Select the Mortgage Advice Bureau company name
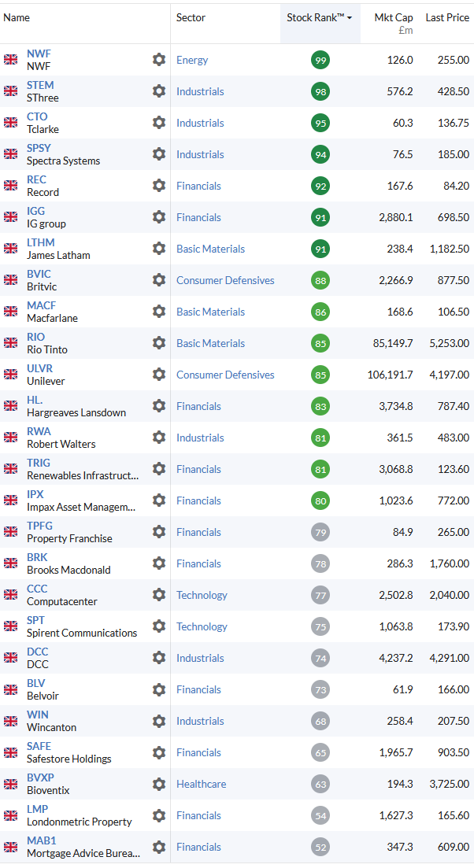This screenshot has width=474, height=868. click(83, 854)
